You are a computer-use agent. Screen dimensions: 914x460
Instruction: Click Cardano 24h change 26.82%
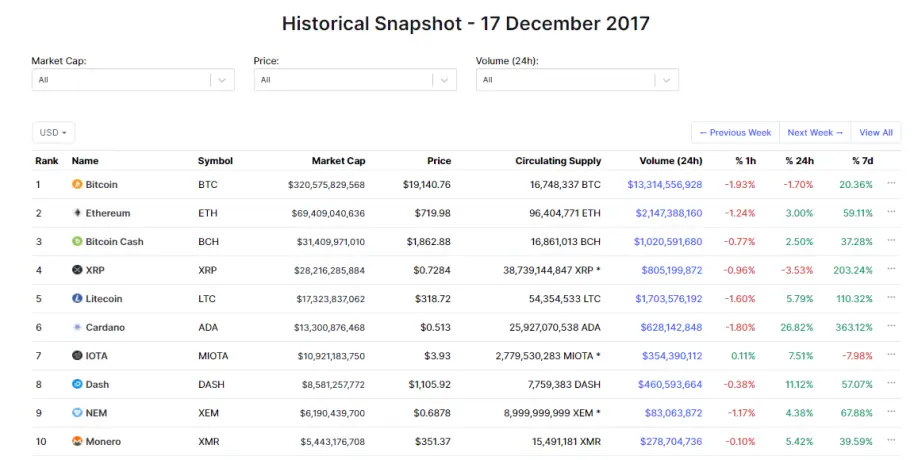pyautogui.click(x=797, y=327)
